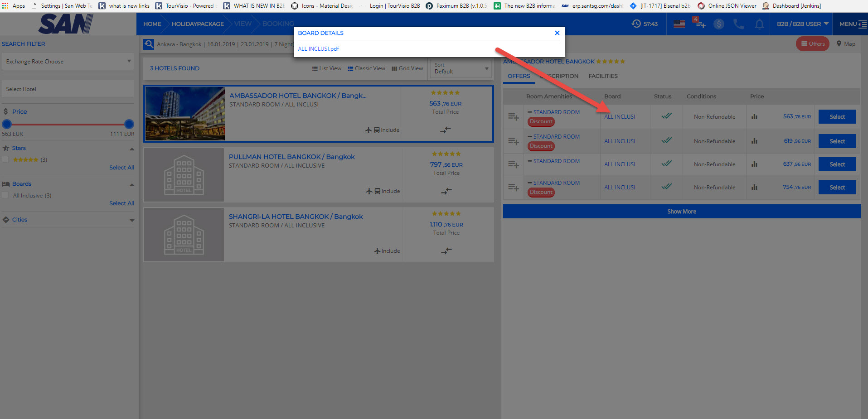Click the compare arrows icon on Pullman Hotel

click(446, 191)
